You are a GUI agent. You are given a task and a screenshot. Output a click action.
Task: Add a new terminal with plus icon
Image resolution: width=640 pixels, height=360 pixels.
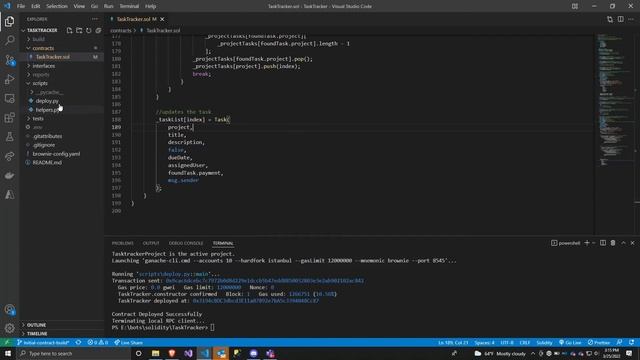[587, 243]
